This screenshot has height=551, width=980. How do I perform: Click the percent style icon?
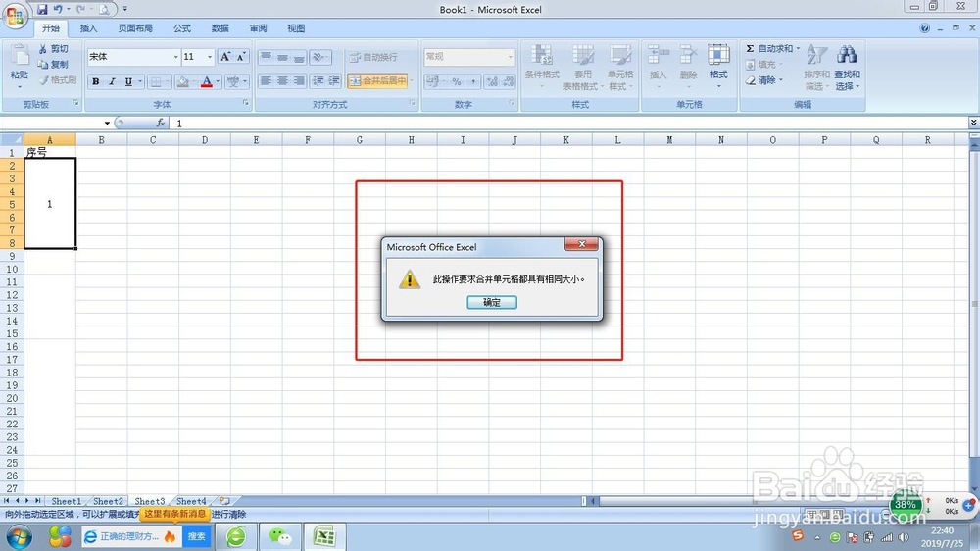[x=457, y=81]
